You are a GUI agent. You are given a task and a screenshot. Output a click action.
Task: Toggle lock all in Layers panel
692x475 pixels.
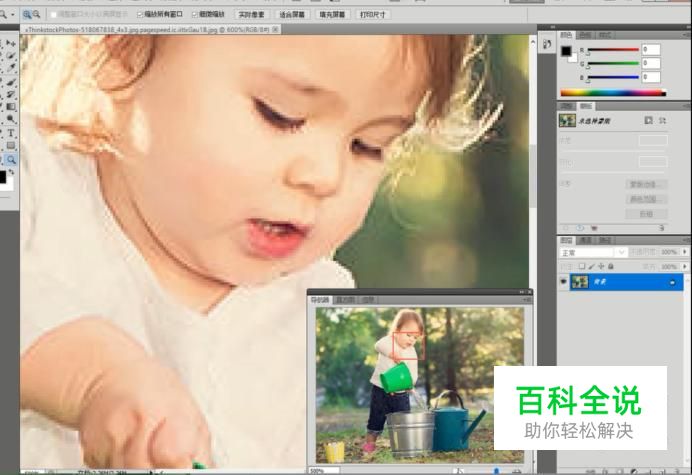(x=611, y=266)
